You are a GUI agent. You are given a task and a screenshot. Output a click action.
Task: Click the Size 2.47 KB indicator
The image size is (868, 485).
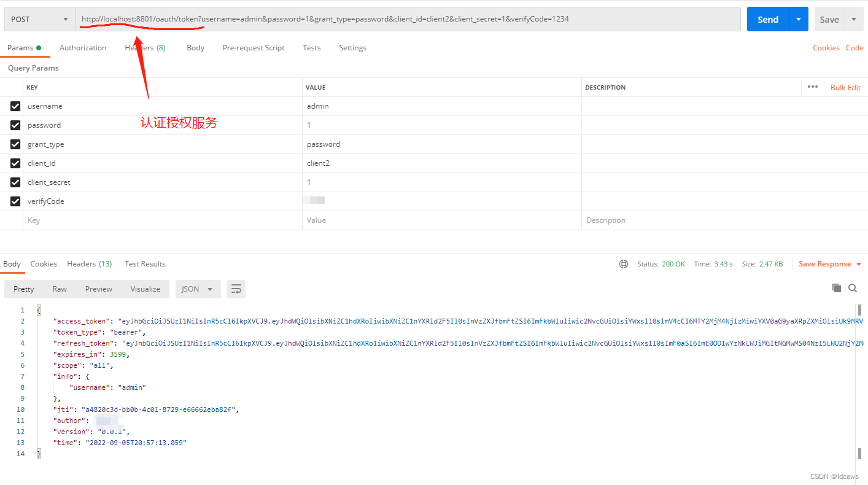coord(762,264)
